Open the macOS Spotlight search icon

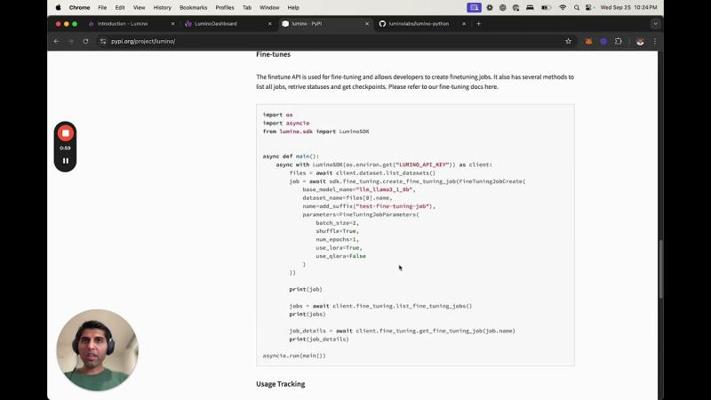(x=577, y=7)
